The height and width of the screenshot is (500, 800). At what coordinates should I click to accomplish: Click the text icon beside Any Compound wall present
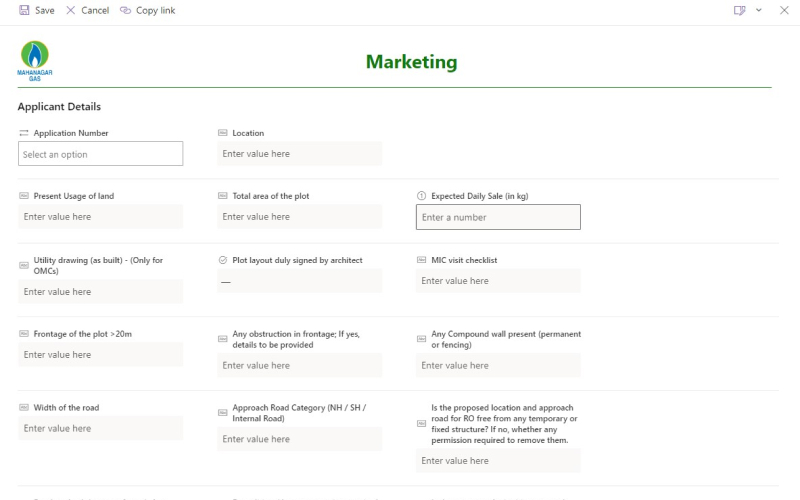click(421, 339)
